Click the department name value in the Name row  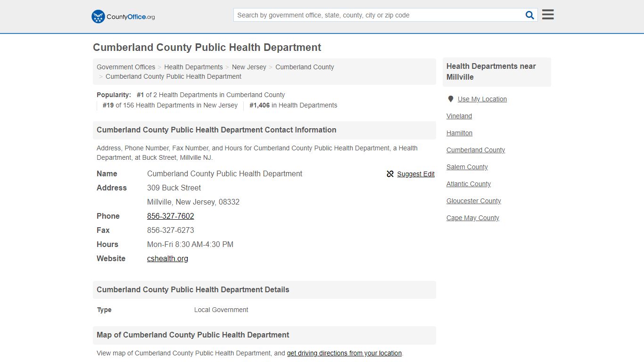pyautogui.click(x=224, y=173)
